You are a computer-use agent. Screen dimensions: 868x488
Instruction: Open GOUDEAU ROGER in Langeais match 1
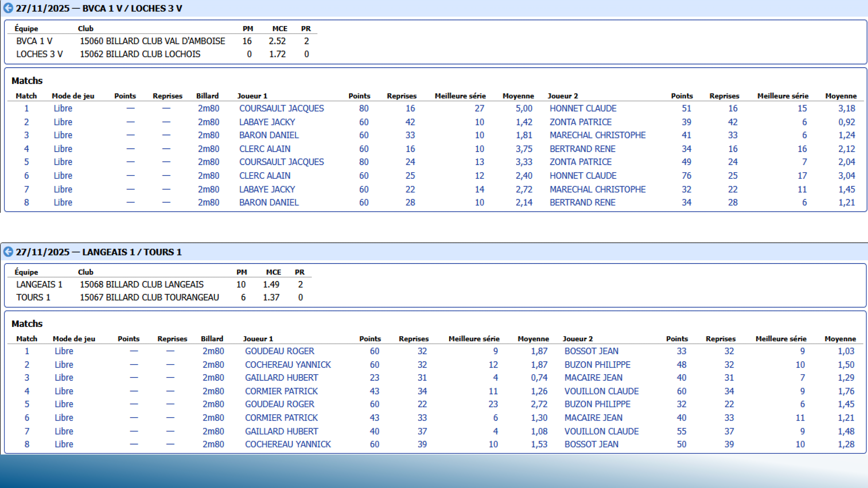[279, 351]
